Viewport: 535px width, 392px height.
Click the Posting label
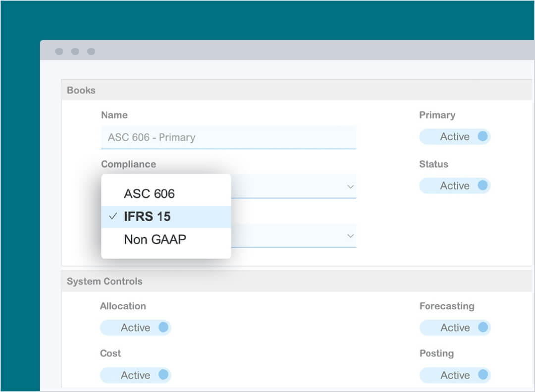437,353
